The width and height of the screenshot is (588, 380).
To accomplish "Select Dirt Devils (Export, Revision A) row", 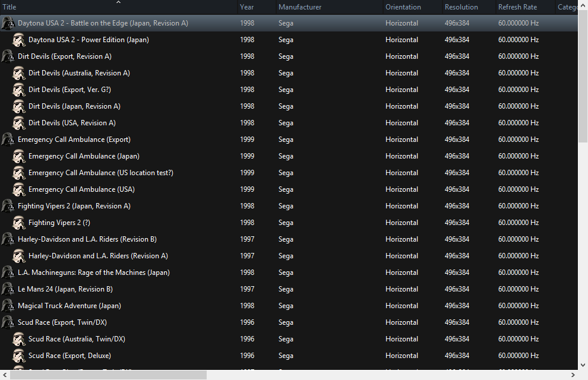I will point(289,56).
